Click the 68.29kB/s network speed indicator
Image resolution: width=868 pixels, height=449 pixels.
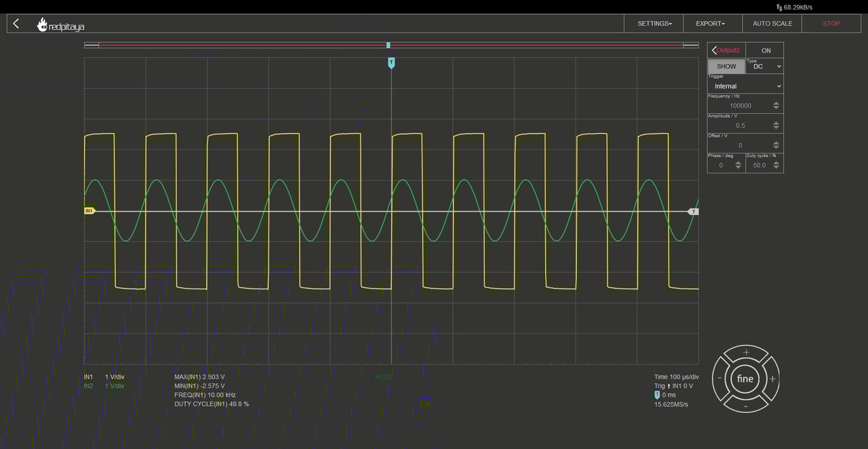point(794,7)
